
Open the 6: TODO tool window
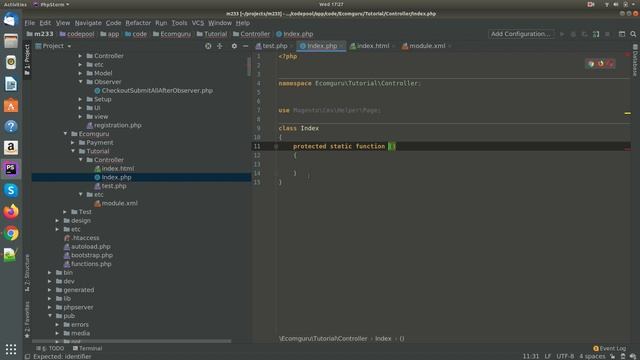pyautogui.click(x=50, y=349)
